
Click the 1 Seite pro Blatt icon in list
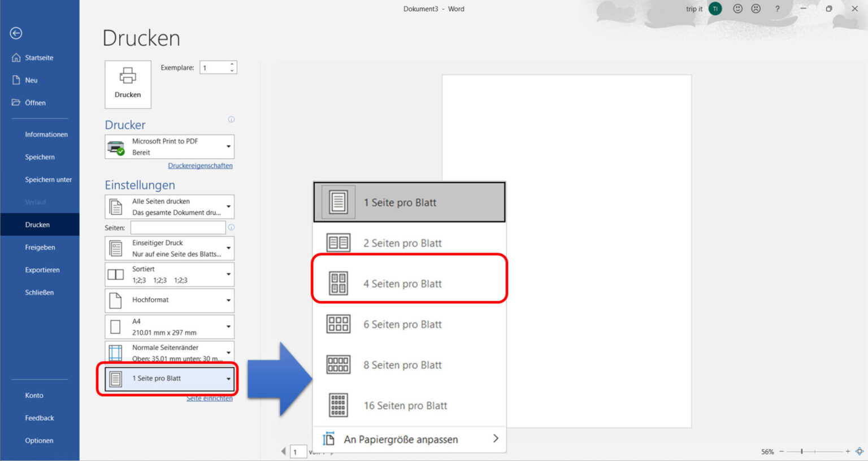[338, 202]
